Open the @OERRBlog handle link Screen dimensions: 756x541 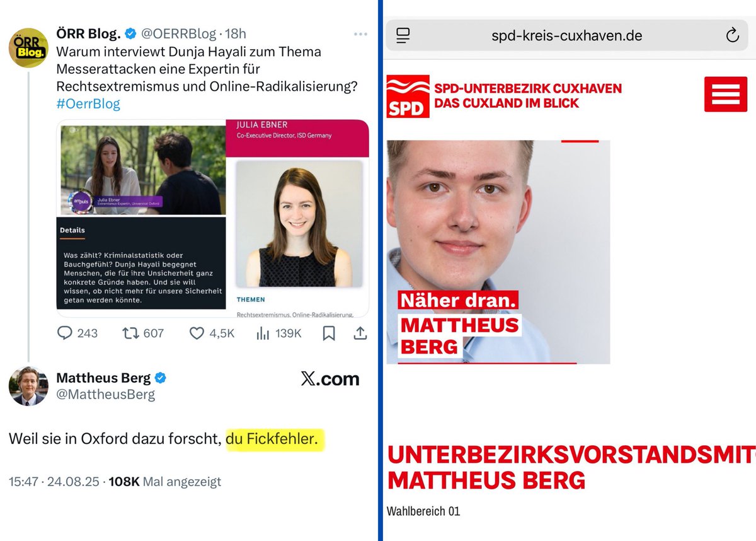(180, 33)
